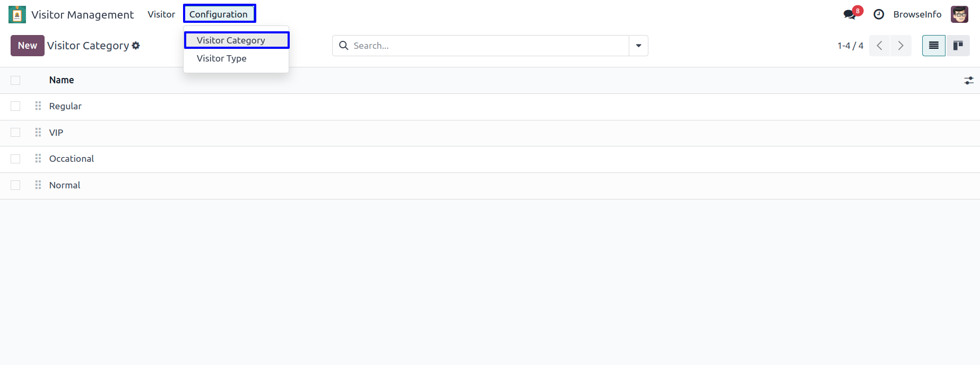Expand the search options dropdown arrow

[x=638, y=46]
